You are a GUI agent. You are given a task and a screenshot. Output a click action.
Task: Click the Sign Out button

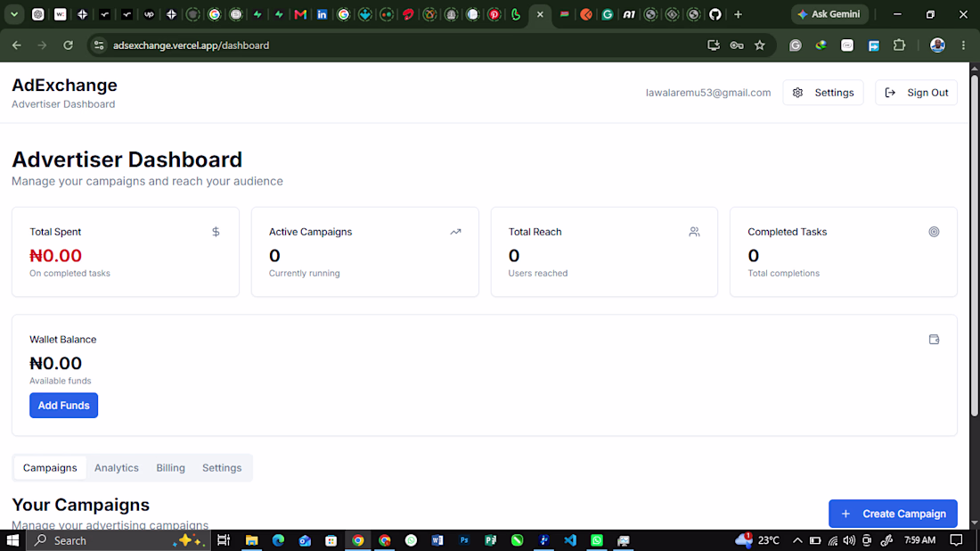[x=916, y=93]
